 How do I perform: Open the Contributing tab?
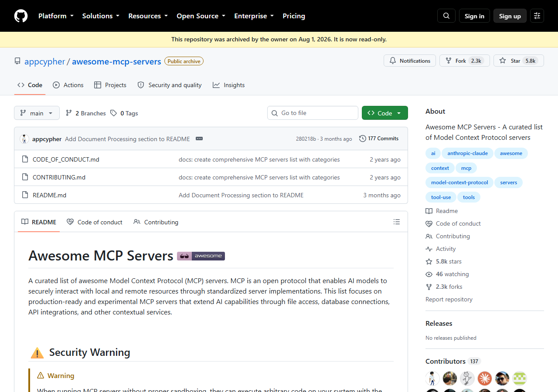point(156,222)
